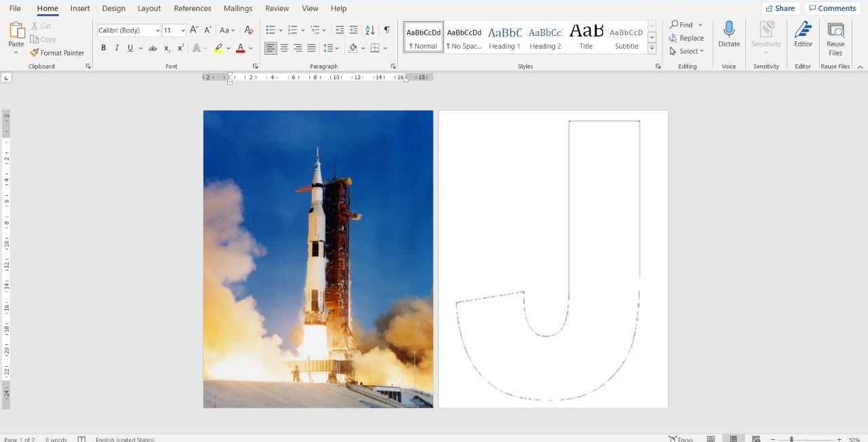Align paragraph text to the right
Screen dimensions: 868x442
(298, 48)
